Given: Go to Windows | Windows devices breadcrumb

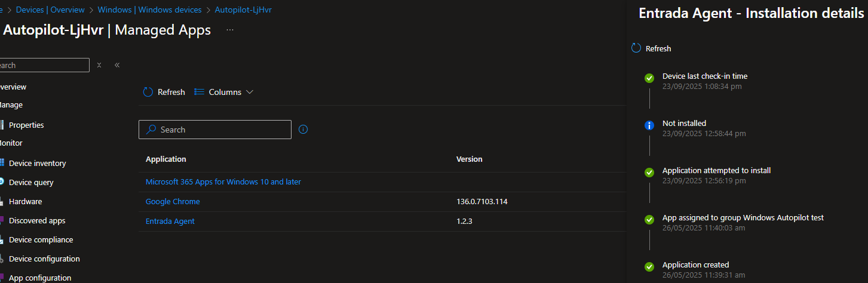Looking at the screenshot, I should tap(150, 10).
